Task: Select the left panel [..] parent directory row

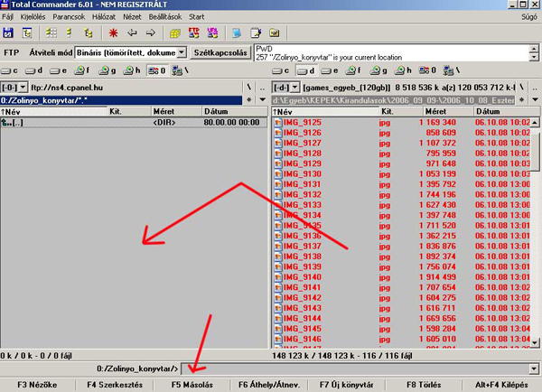Action: point(134,122)
